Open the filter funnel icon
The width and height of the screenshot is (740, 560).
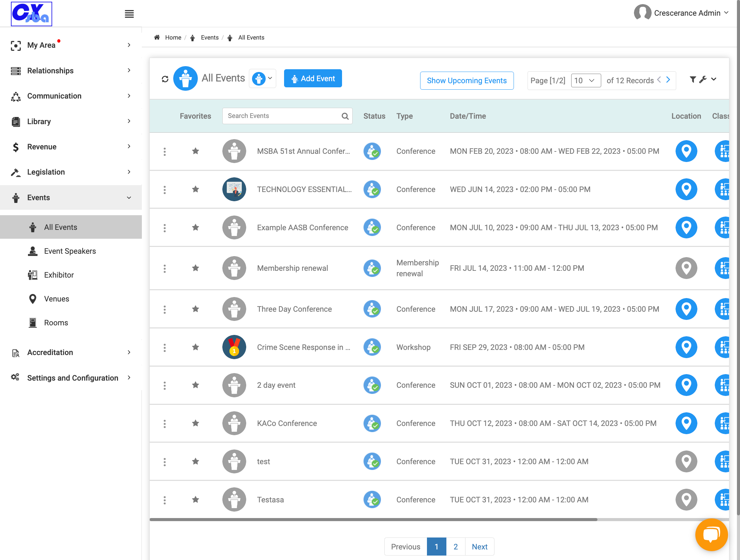tap(693, 79)
